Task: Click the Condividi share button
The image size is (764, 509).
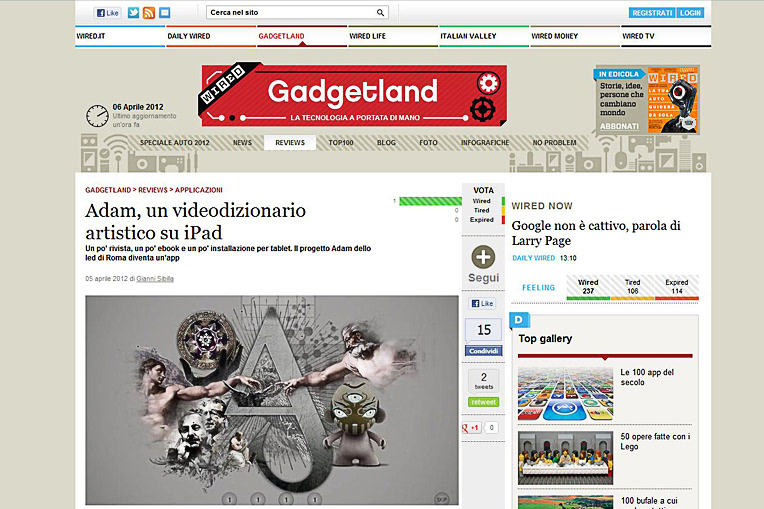Action: click(483, 351)
